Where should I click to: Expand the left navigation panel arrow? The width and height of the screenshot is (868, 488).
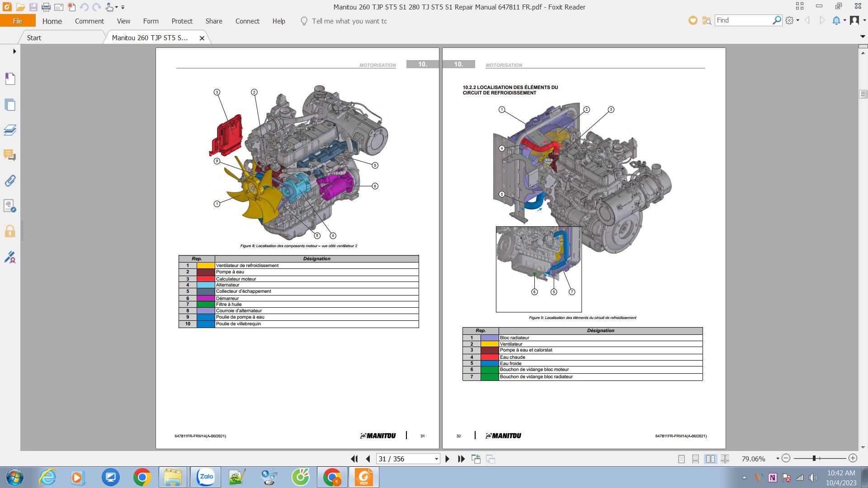pyautogui.click(x=14, y=52)
